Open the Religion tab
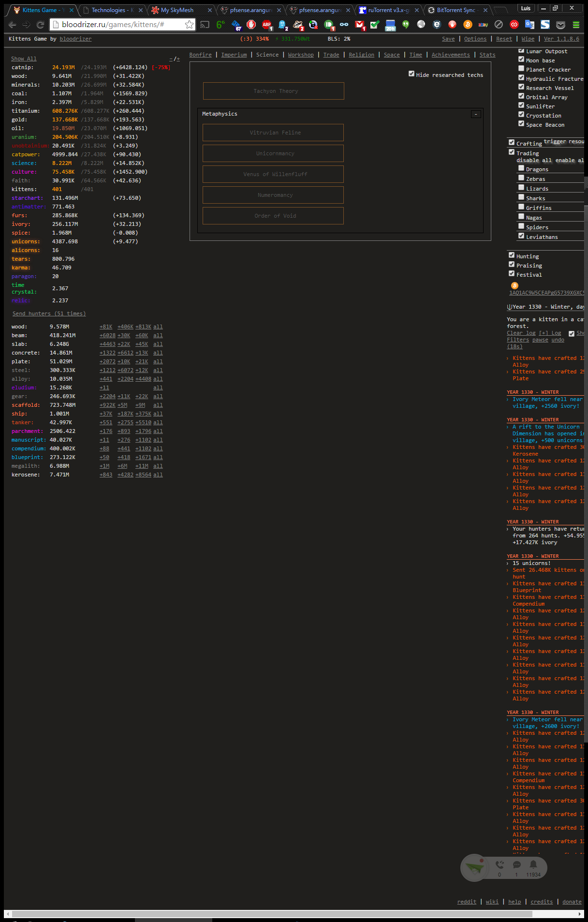 (361, 55)
